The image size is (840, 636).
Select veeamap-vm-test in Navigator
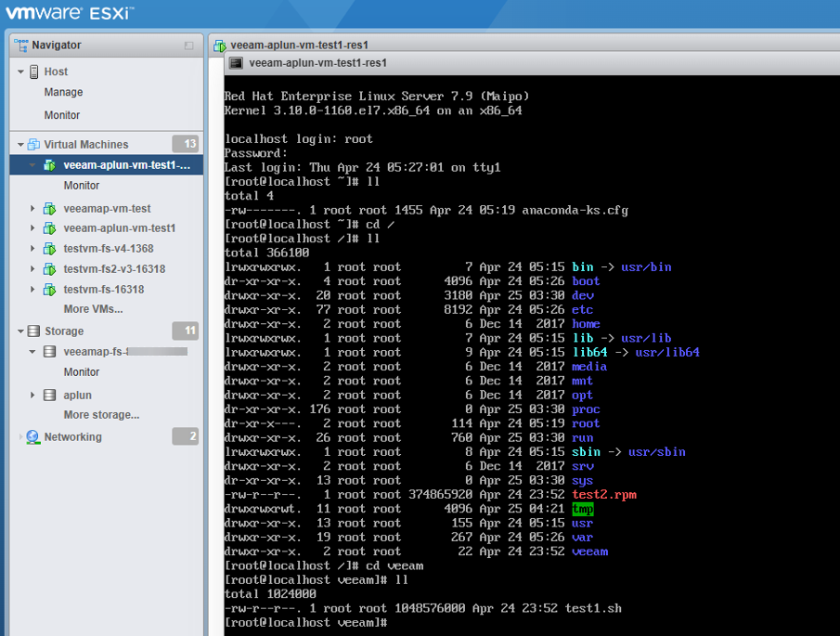107,208
